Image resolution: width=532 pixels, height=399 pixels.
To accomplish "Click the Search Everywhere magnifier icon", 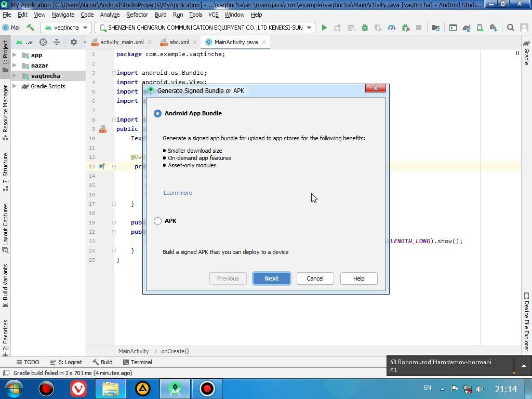I will 511,28.
